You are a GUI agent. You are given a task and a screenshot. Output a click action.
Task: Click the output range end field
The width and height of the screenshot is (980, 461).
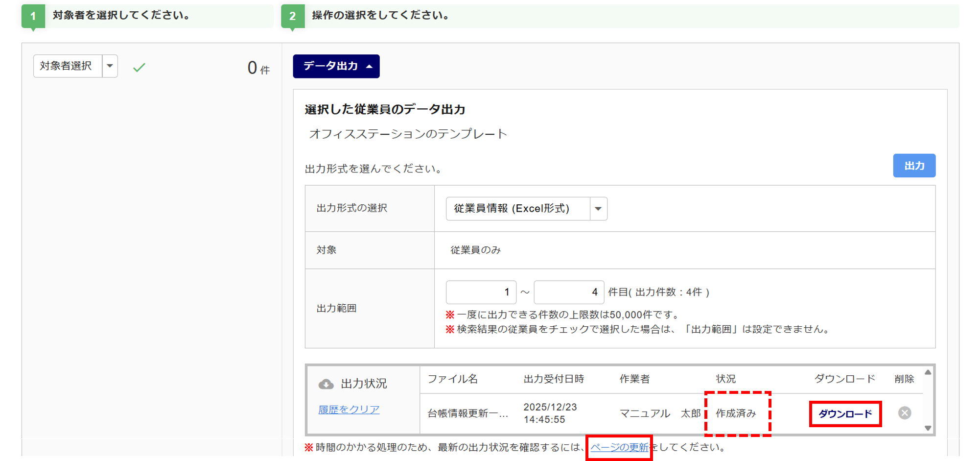coord(569,292)
